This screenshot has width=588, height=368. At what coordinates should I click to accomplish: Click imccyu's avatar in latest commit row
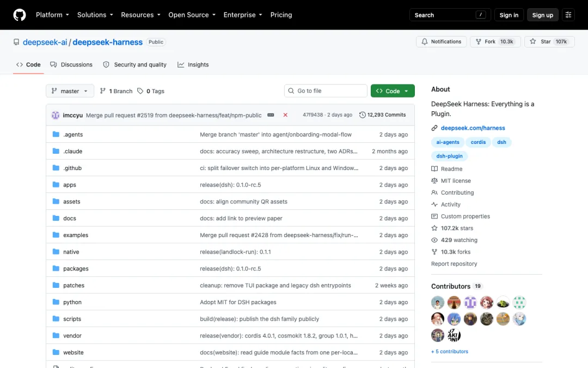pos(56,115)
